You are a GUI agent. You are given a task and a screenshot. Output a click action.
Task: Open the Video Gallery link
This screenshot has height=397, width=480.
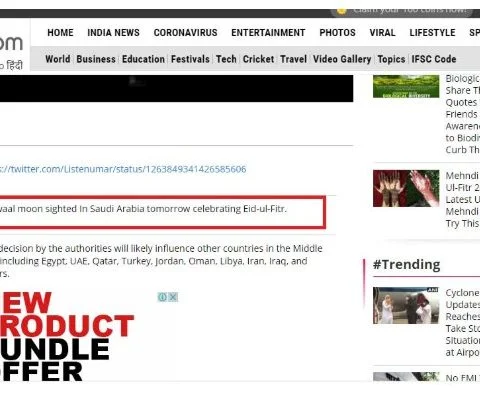click(342, 59)
